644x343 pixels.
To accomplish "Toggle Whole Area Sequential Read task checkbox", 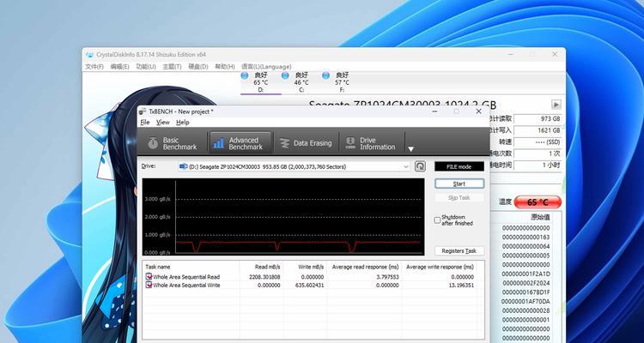I will point(149,277).
